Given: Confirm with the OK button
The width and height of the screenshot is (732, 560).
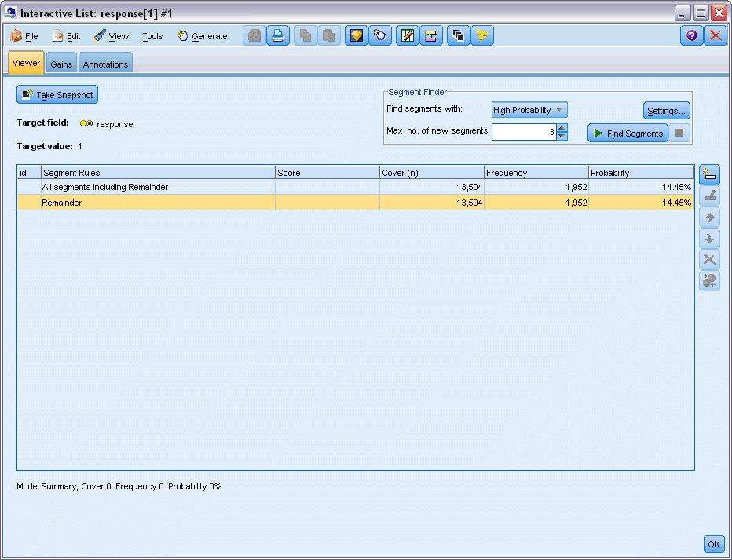Looking at the screenshot, I should [713, 544].
